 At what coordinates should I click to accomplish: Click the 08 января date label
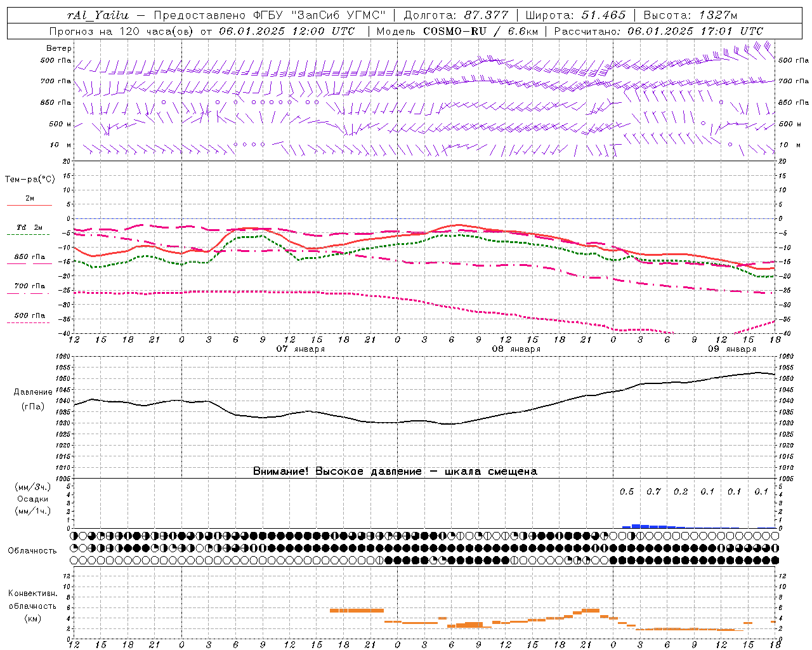coord(516,349)
